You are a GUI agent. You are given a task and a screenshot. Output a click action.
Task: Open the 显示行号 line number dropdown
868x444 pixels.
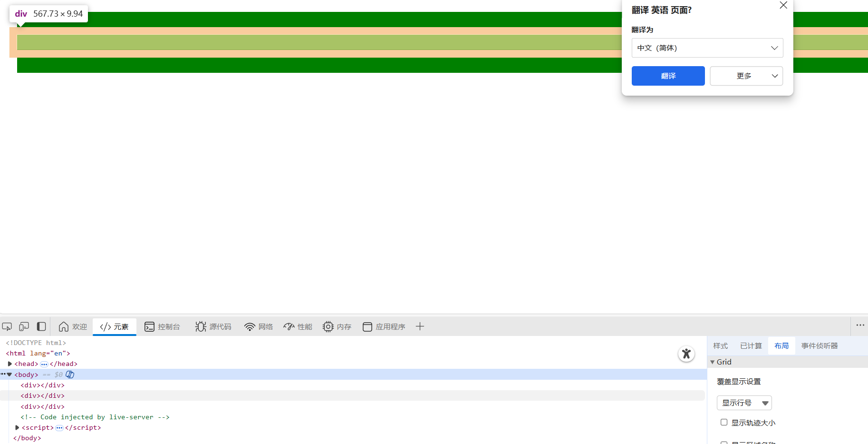[x=744, y=403]
